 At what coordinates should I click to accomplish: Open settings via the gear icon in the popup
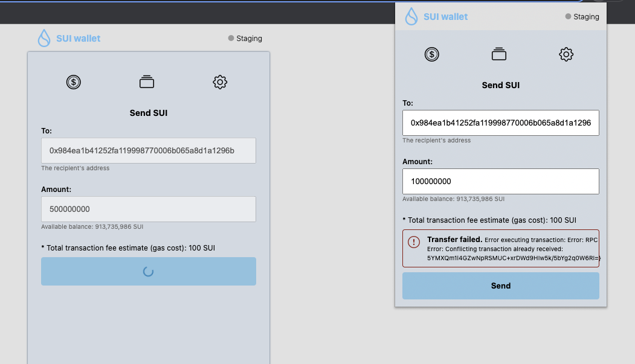[566, 54]
